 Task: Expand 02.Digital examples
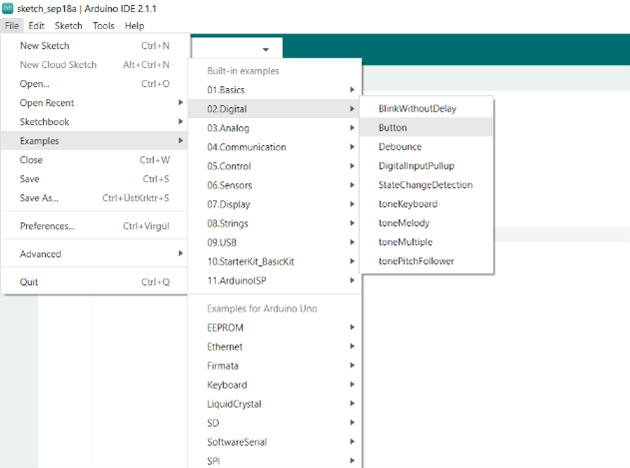click(x=275, y=109)
